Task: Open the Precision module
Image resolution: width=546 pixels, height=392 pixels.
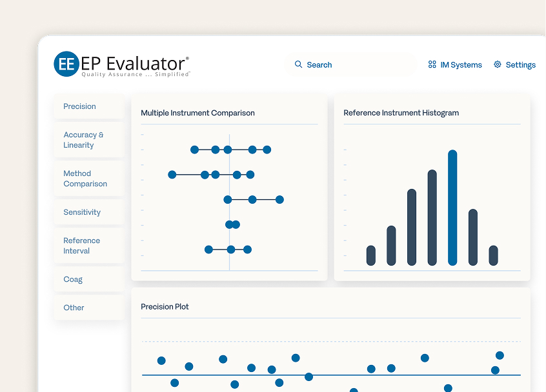Action: pyautogui.click(x=80, y=106)
